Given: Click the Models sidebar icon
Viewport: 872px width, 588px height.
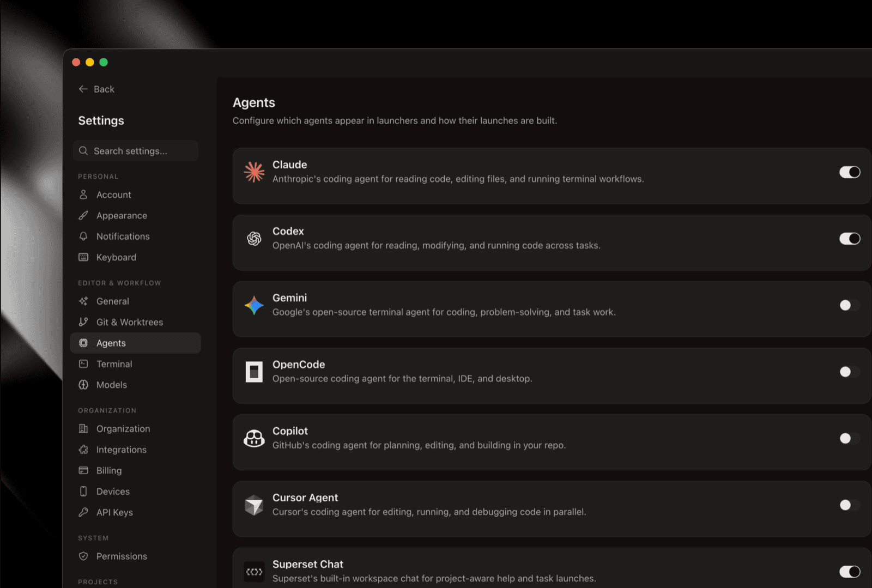Looking at the screenshot, I should point(83,385).
